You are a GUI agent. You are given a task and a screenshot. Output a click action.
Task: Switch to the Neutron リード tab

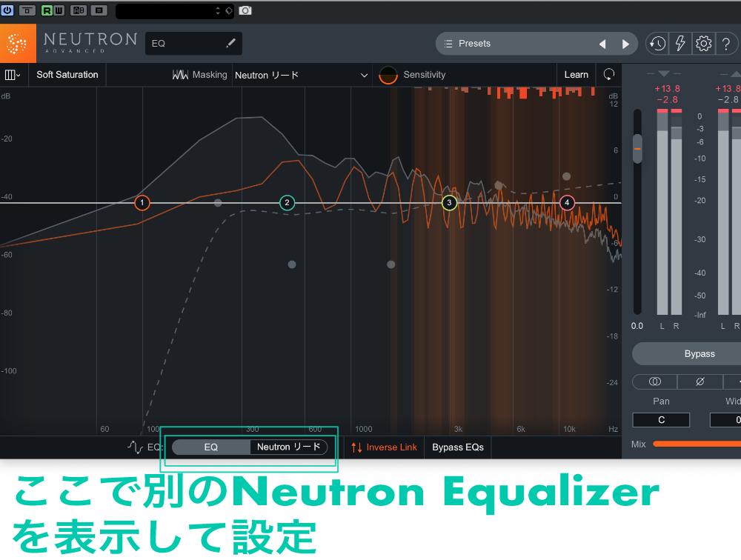288,447
